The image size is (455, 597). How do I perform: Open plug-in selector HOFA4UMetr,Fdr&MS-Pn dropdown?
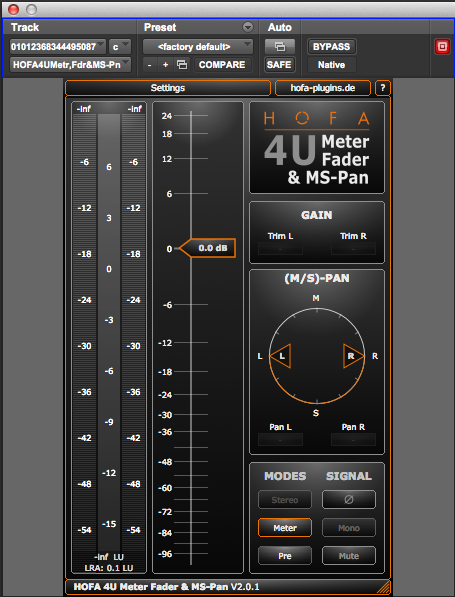(x=70, y=65)
